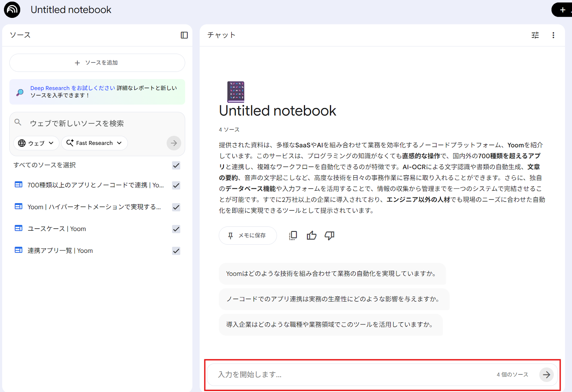The height and width of the screenshot is (392, 572).
Task: Open the Deep Research をお試しください link
Action: point(73,88)
